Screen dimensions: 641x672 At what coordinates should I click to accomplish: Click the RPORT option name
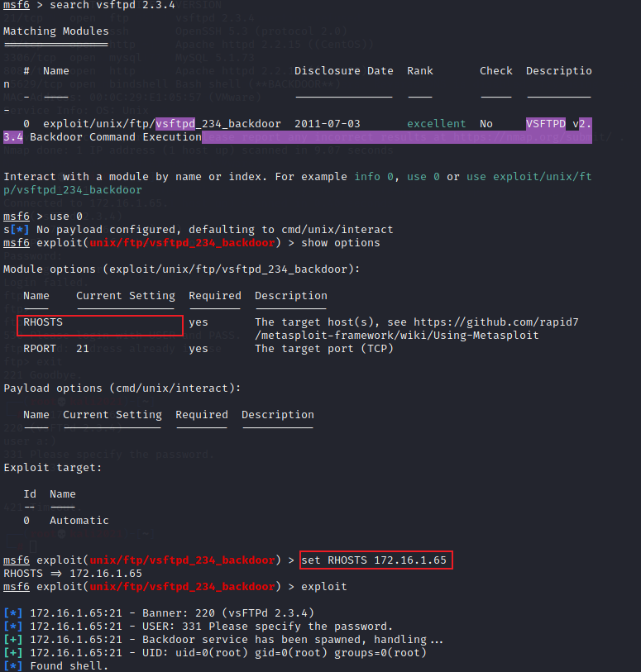click(40, 349)
